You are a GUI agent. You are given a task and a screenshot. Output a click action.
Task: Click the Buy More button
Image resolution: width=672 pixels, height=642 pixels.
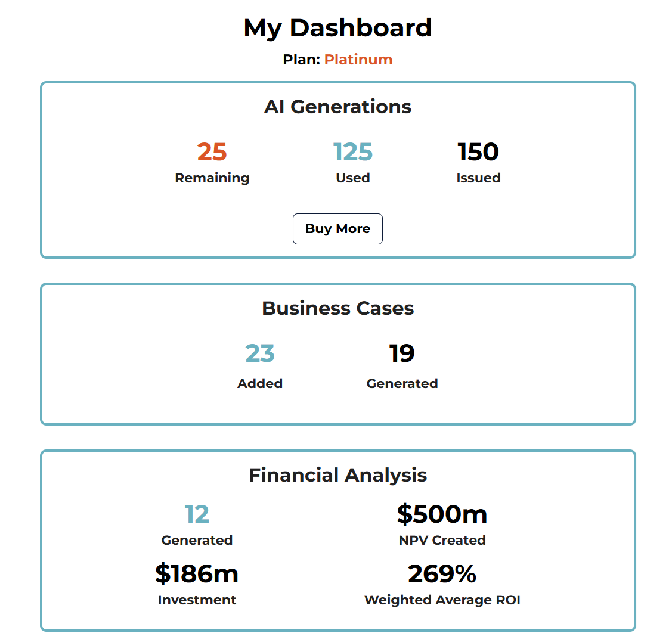pos(337,228)
